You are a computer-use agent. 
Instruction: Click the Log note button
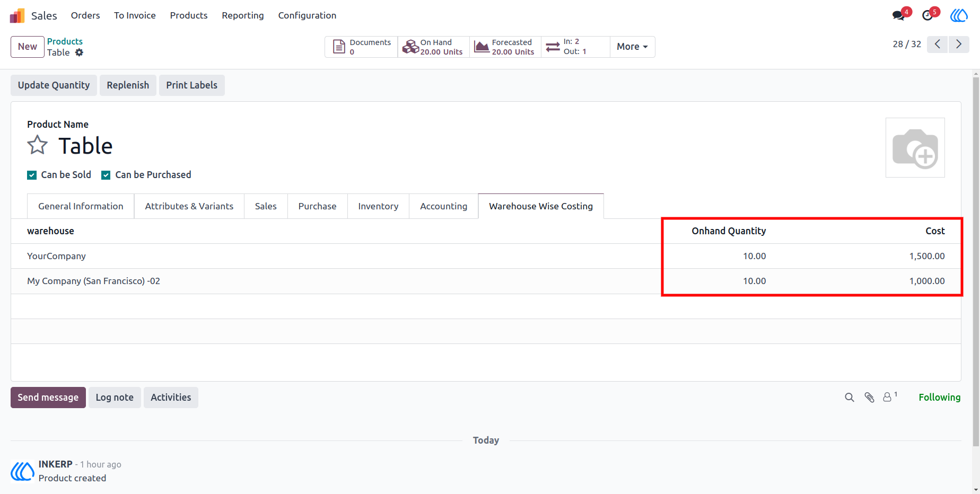115,398
